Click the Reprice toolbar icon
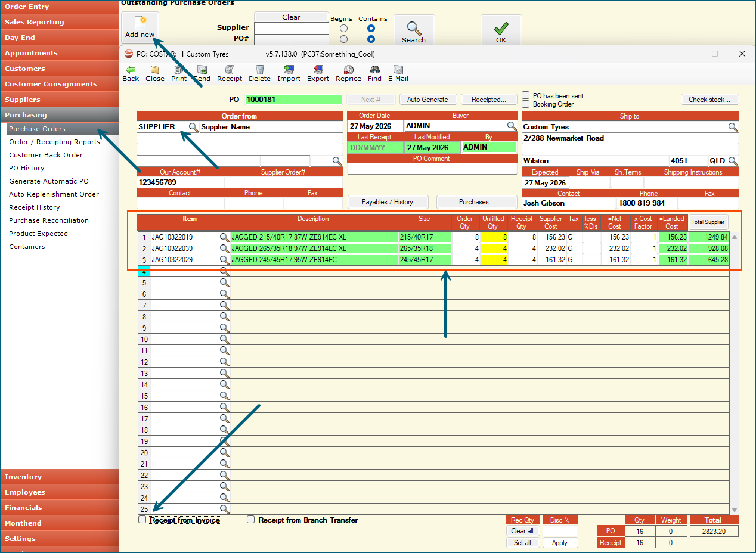The height and width of the screenshot is (553, 756). point(348,73)
